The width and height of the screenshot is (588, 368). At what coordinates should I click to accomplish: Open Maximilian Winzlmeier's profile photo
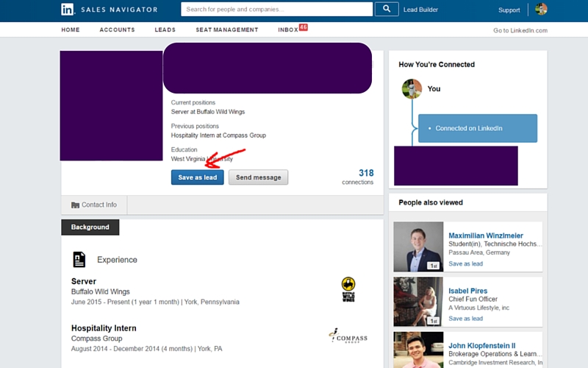(418, 247)
